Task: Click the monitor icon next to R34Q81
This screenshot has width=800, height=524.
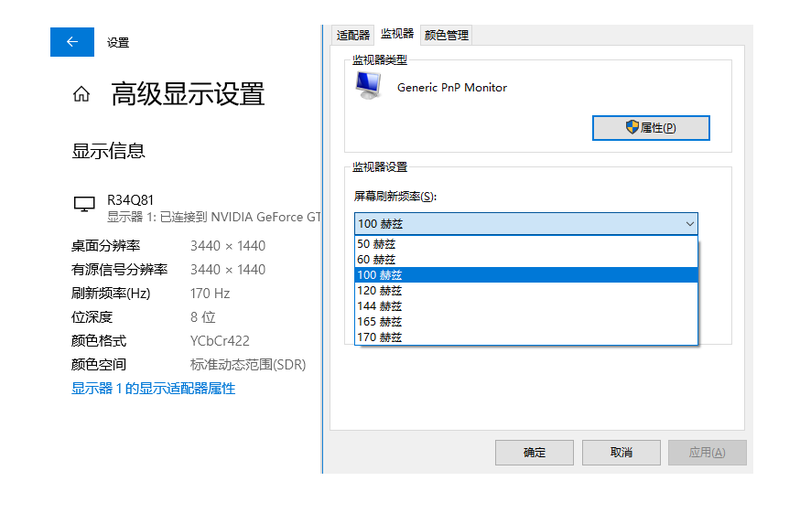Action: [84, 204]
